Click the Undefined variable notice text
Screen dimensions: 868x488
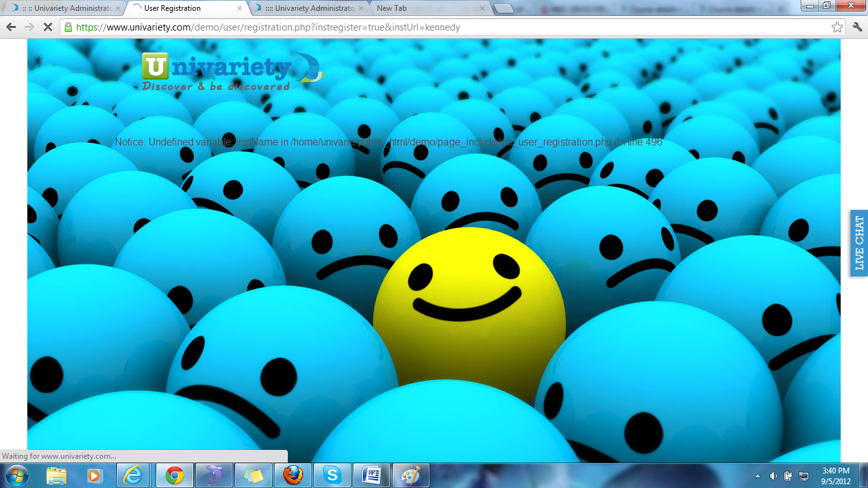click(388, 142)
